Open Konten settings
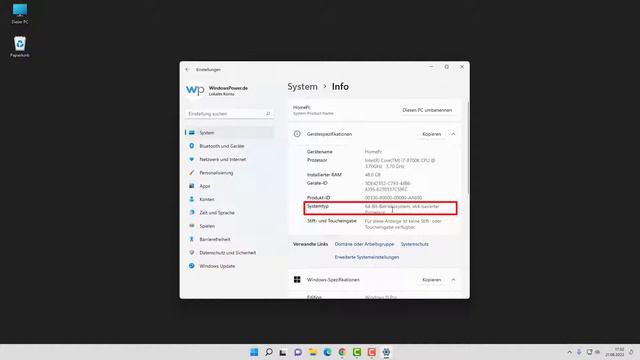 click(229, 199)
